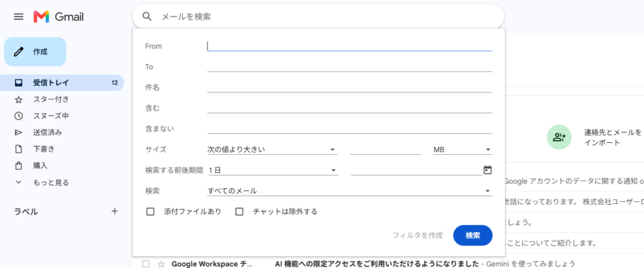
Task: Open size comparison dropdown 次の値より大きい
Action: [272, 150]
